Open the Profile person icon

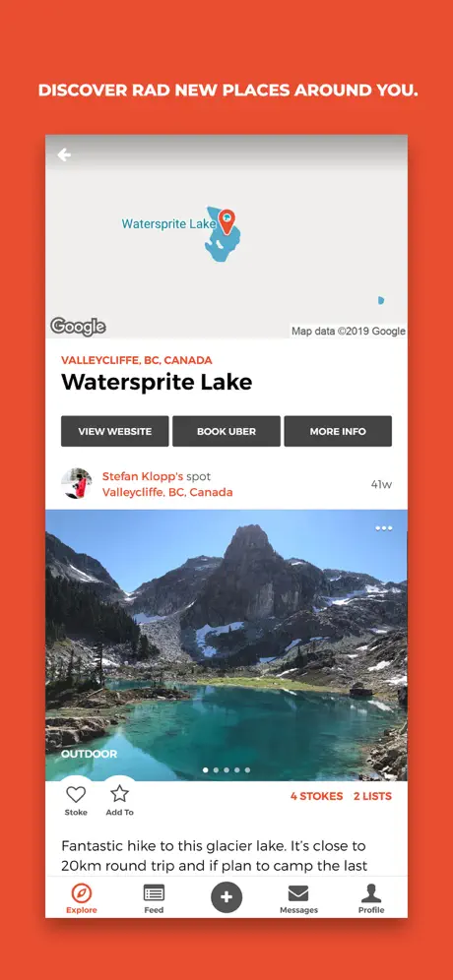pos(371,892)
